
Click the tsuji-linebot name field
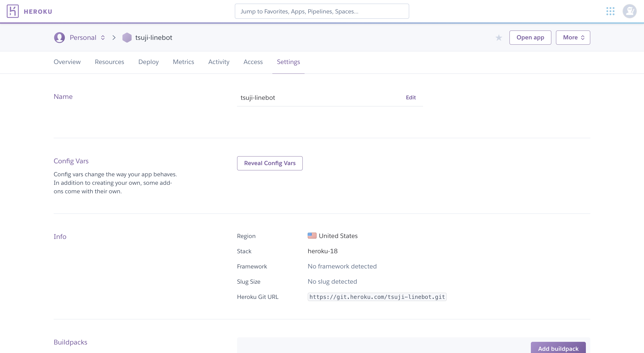[x=330, y=98]
